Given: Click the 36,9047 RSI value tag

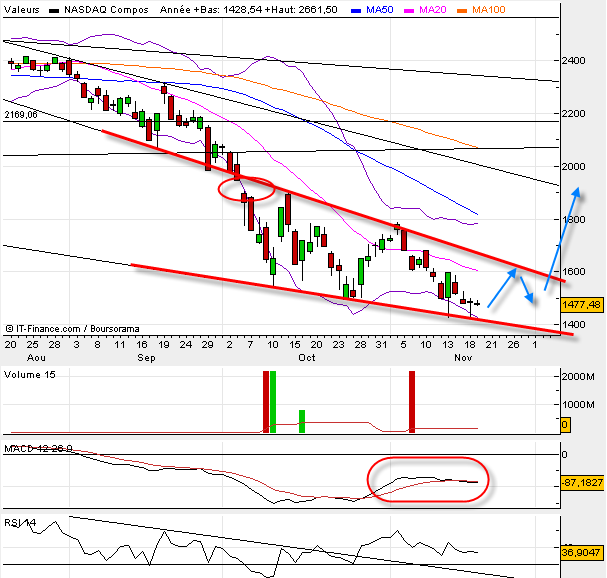Looking at the screenshot, I should (581, 551).
